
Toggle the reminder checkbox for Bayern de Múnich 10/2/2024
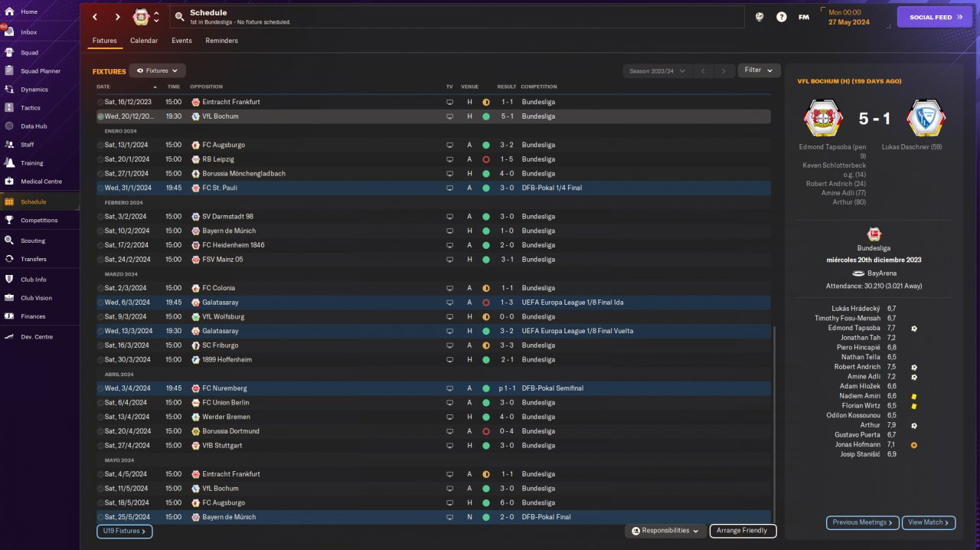click(x=100, y=231)
